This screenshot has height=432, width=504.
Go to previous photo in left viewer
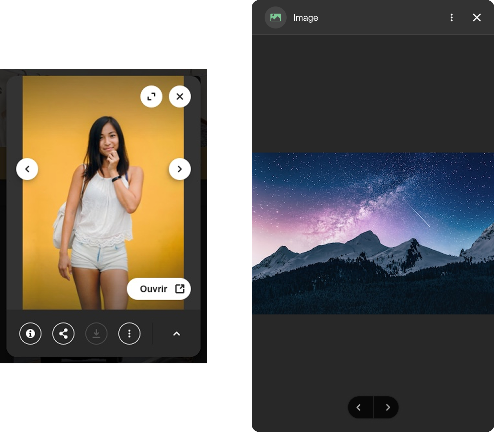point(27,169)
